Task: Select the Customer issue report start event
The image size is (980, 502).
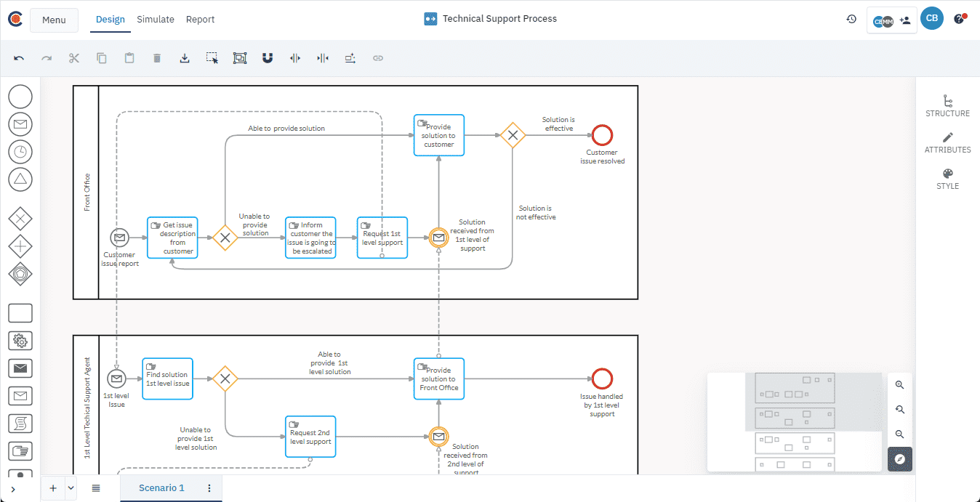Action: coord(119,238)
